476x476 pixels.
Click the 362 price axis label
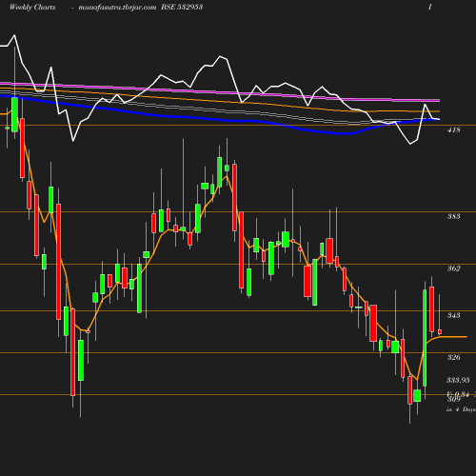click(453, 268)
